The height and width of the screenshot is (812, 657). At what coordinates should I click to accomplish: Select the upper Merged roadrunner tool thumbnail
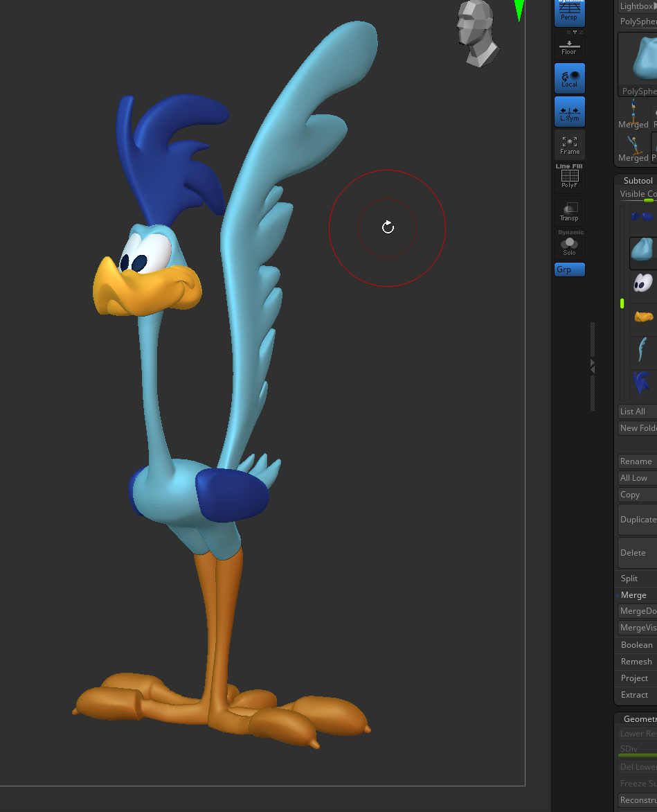(x=633, y=114)
